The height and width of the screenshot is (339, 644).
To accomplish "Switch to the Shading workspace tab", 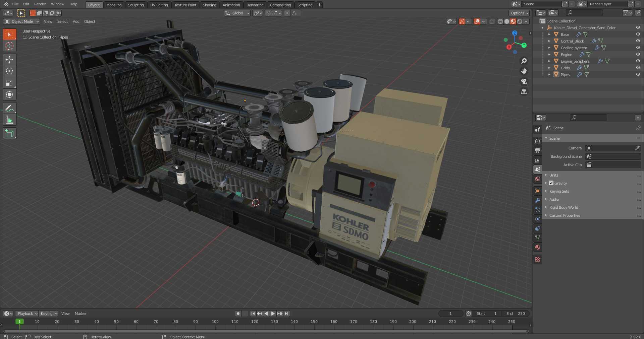I will tap(209, 5).
